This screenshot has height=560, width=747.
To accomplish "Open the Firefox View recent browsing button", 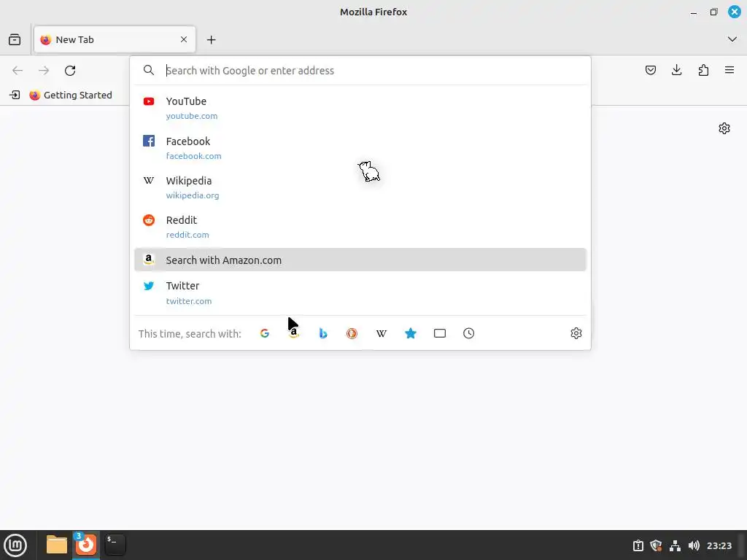I will pos(15,39).
